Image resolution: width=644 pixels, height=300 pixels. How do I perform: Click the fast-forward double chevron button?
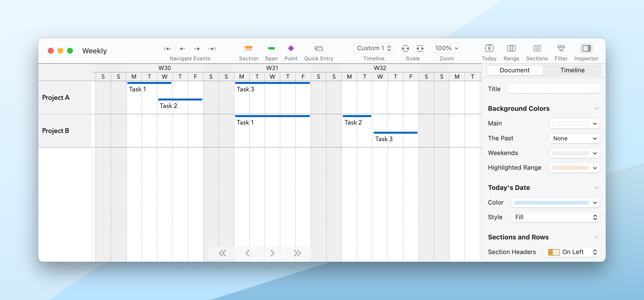pyautogui.click(x=297, y=253)
